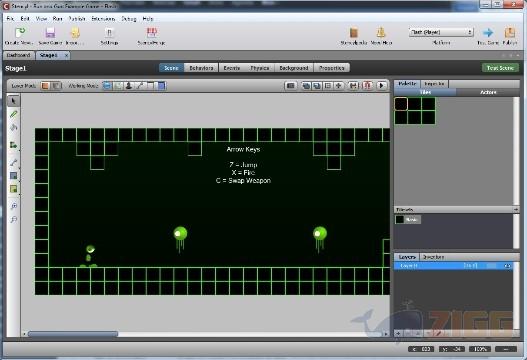Toggle the first Layer Mode button
The height and width of the screenshot is (360, 527).
click(45, 86)
